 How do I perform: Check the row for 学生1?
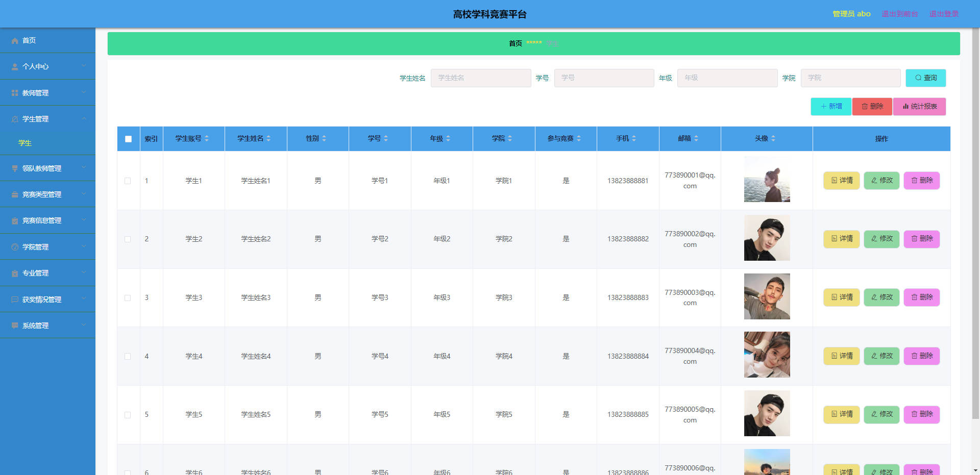click(x=128, y=181)
